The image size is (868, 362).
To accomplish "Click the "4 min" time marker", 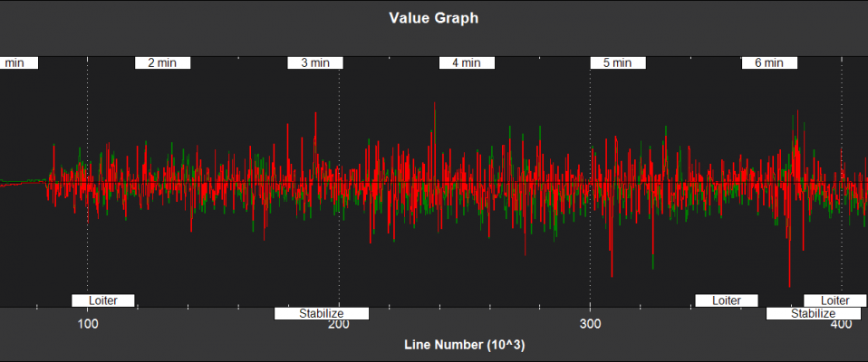I will click(467, 63).
